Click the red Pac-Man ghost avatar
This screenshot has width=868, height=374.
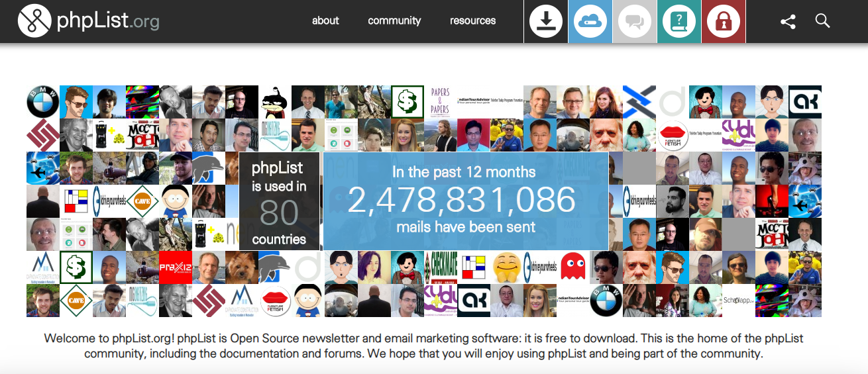pyautogui.click(x=573, y=267)
